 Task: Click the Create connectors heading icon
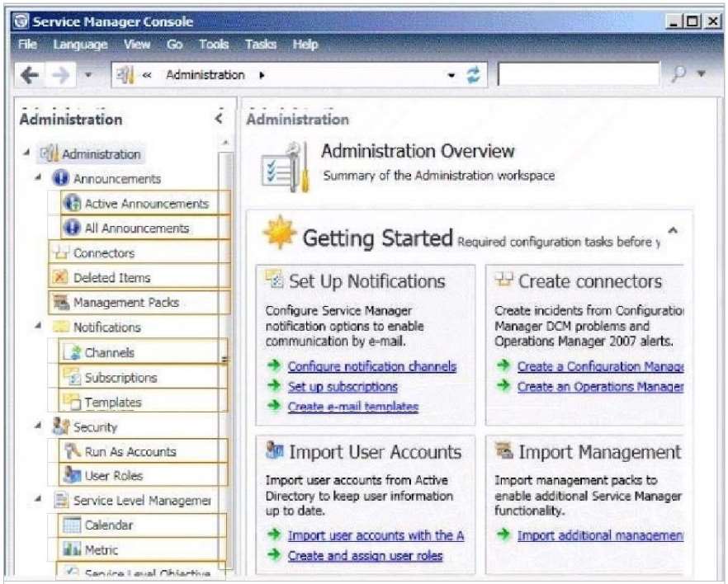(503, 279)
